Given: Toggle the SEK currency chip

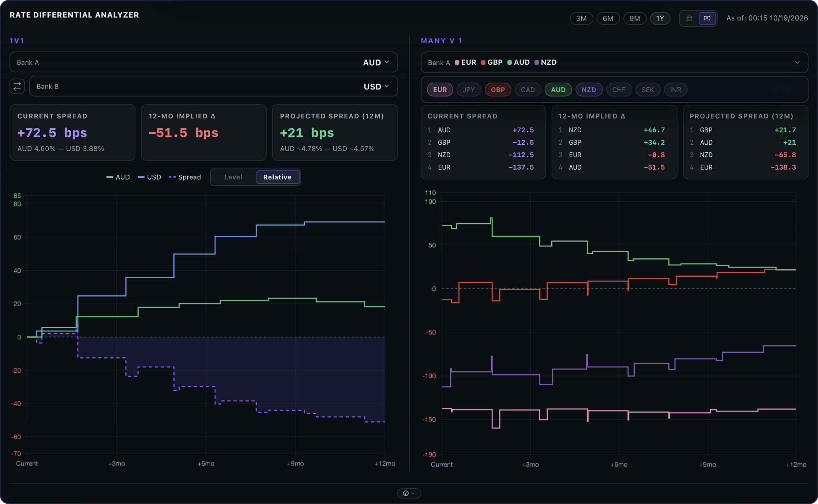Looking at the screenshot, I should [648, 90].
